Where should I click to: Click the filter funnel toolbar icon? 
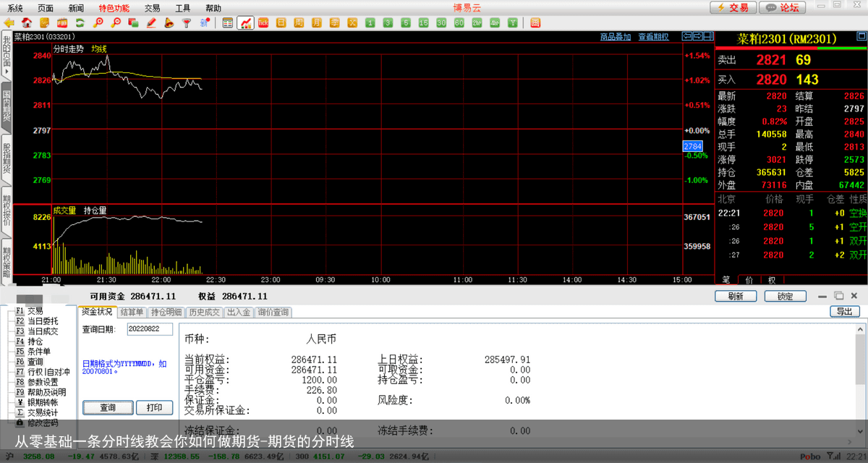(x=187, y=23)
